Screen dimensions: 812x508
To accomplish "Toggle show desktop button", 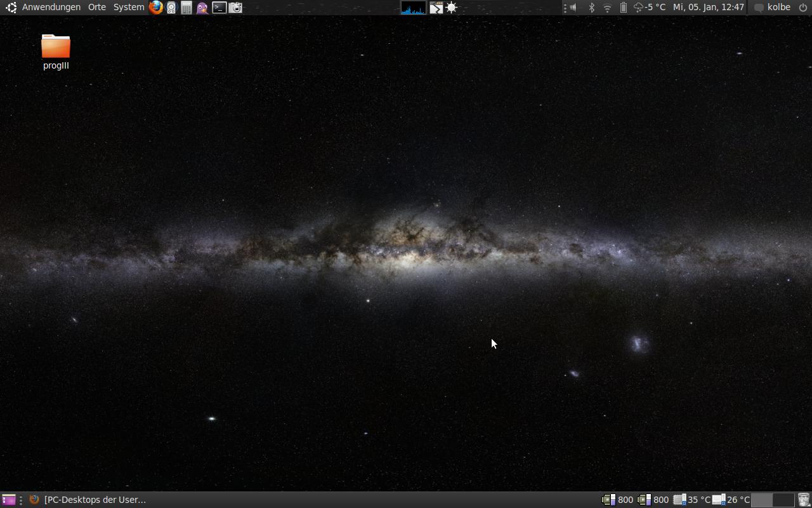I will click(x=8, y=500).
